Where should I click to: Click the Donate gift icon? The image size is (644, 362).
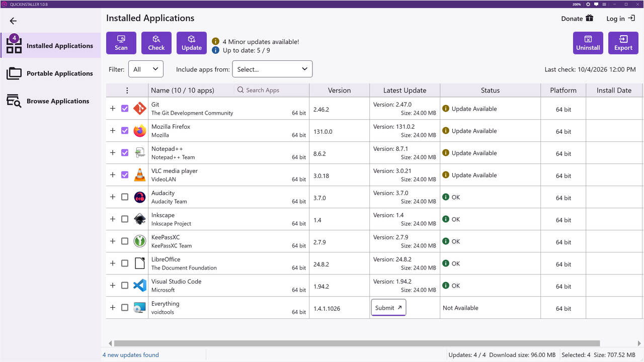[x=589, y=18]
